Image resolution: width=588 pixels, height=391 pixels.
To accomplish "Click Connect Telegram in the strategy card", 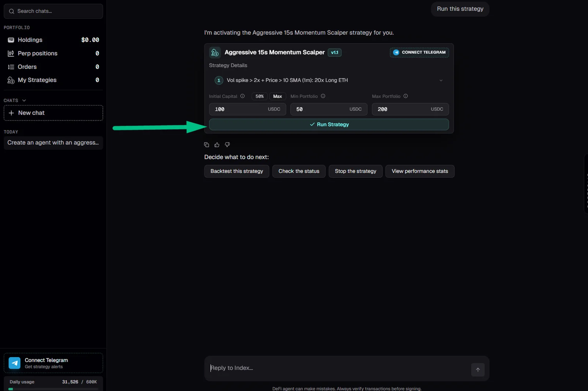I will (419, 53).
